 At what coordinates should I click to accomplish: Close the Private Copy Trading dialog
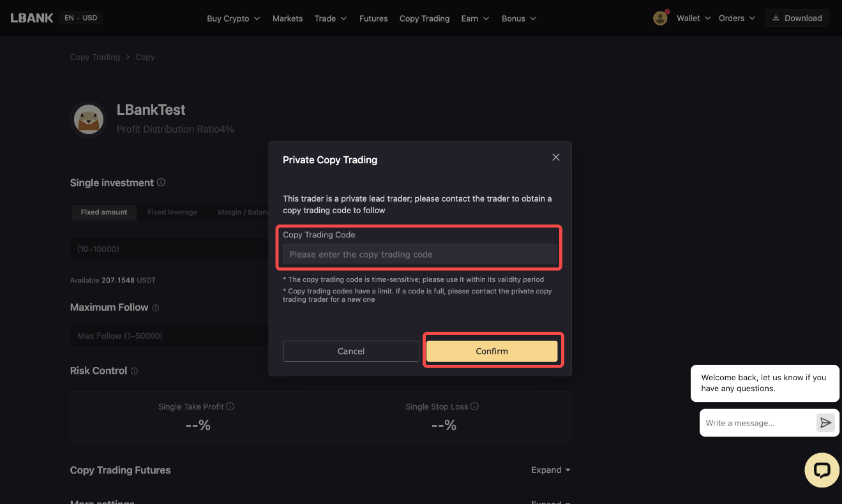coord(555,158)
